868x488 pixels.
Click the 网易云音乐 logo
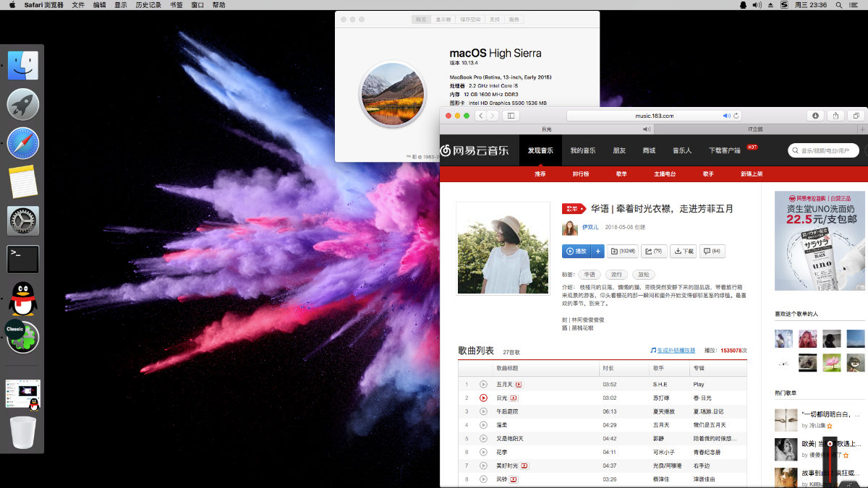pos(475,150)
